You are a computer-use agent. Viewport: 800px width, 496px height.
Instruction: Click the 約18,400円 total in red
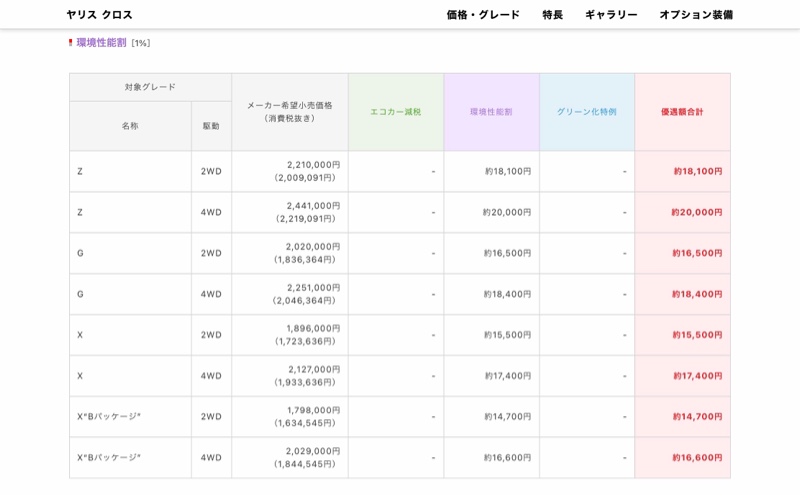(697, 294)
